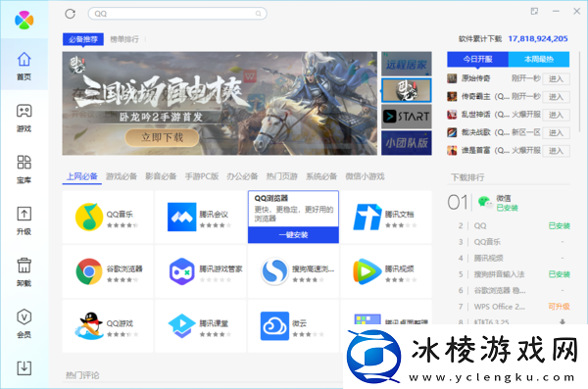This screenshot has width=588, height=389.
Task: Select the 今日开服 tab
Action: [x=478, y=59]
